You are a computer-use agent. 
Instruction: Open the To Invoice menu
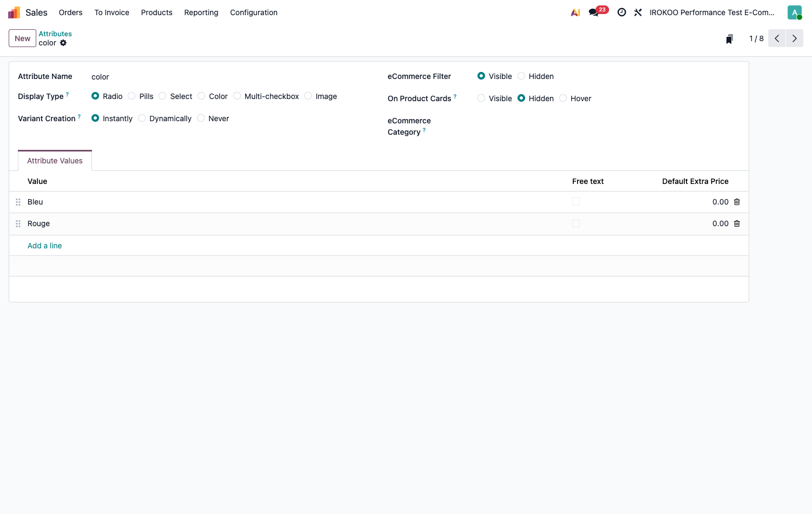coord(112,12)
